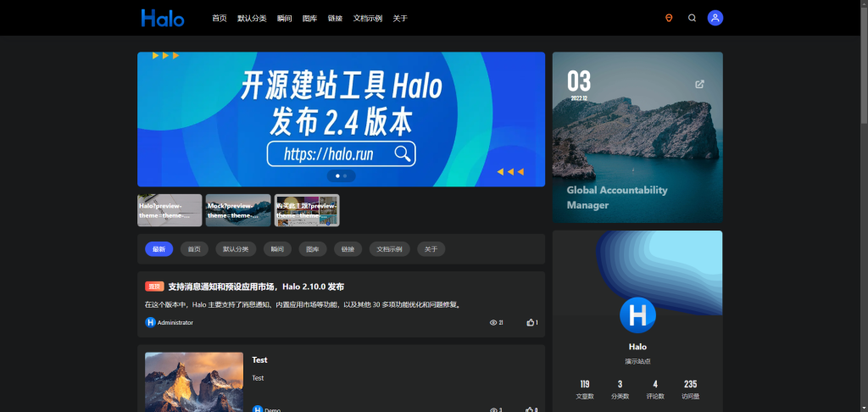Open 图库 in top navigation
The height and width of the screenshot is (412, 868).
pos(310,19)
